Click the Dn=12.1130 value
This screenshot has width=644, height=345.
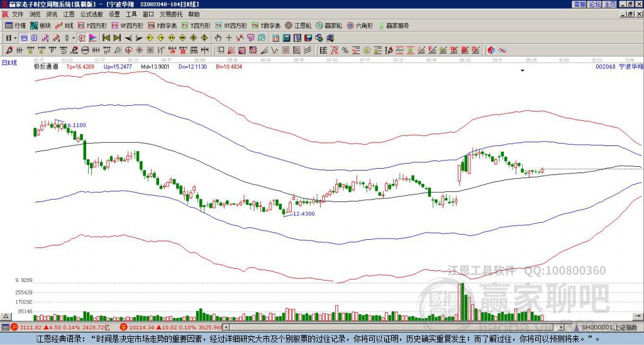pos(192,66)
